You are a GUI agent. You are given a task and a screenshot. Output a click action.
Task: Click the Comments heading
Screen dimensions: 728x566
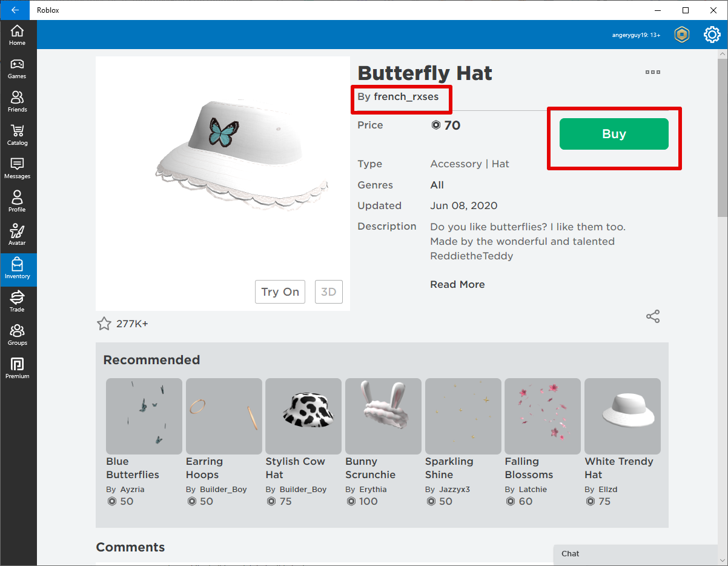pos(130,547)
